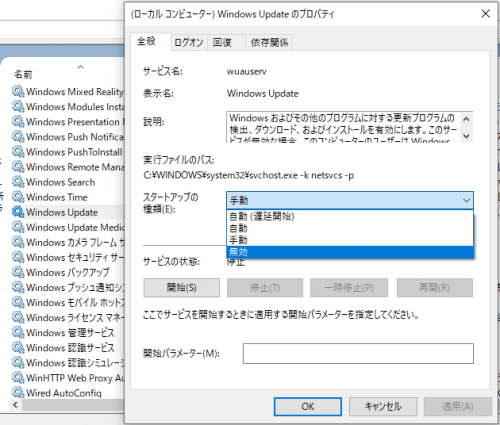This screenshot has height=425, width=500.
Task: Select Windows Update Medic service row
Action: tap(68, 227)
